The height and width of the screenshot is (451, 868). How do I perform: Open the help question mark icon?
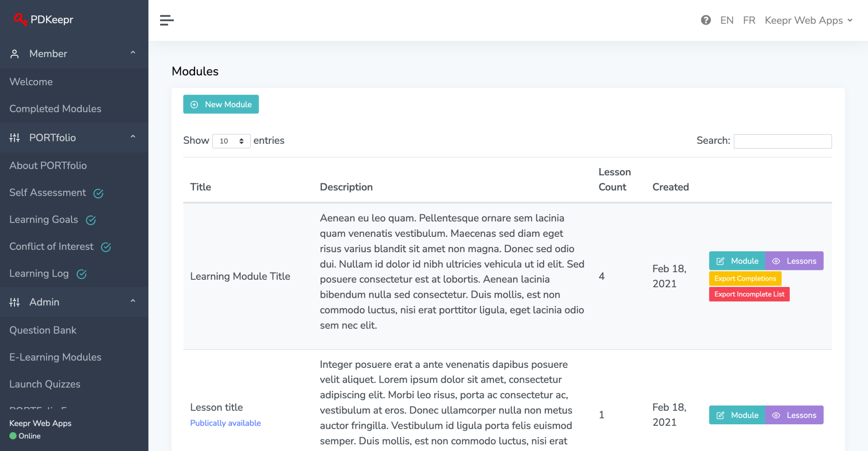[706, 20]
